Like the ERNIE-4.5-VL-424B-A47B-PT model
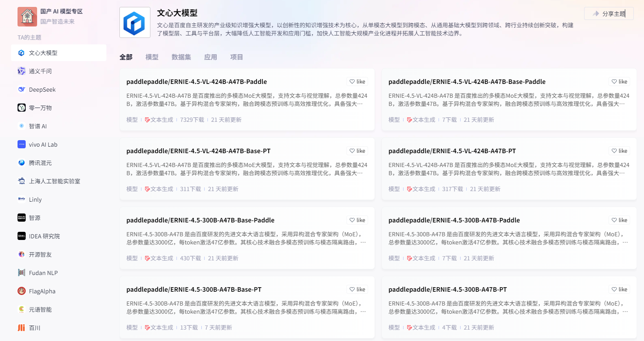This screenshot has height=341, width=644. [620, 151]
